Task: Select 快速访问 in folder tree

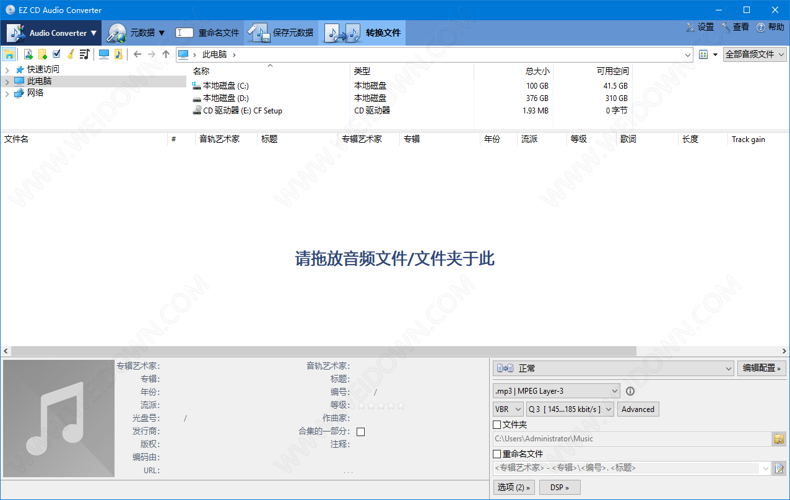Action: pyautogui.click(x=43, y=69)
